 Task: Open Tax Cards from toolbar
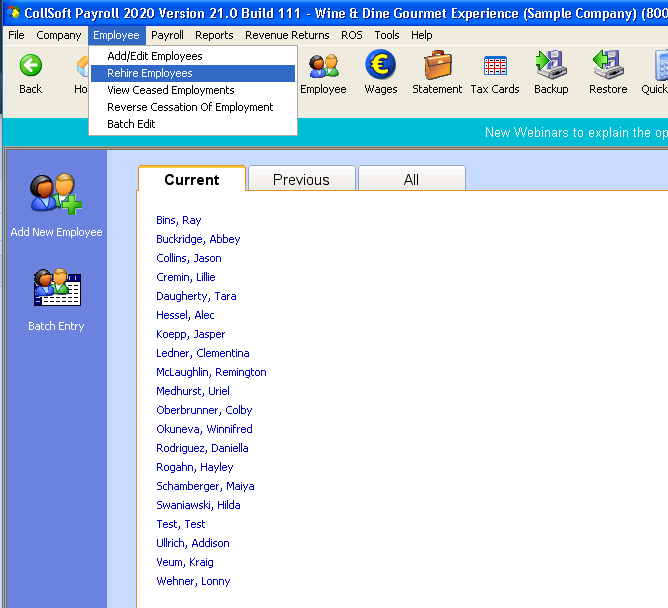click(x=495, y=72)
